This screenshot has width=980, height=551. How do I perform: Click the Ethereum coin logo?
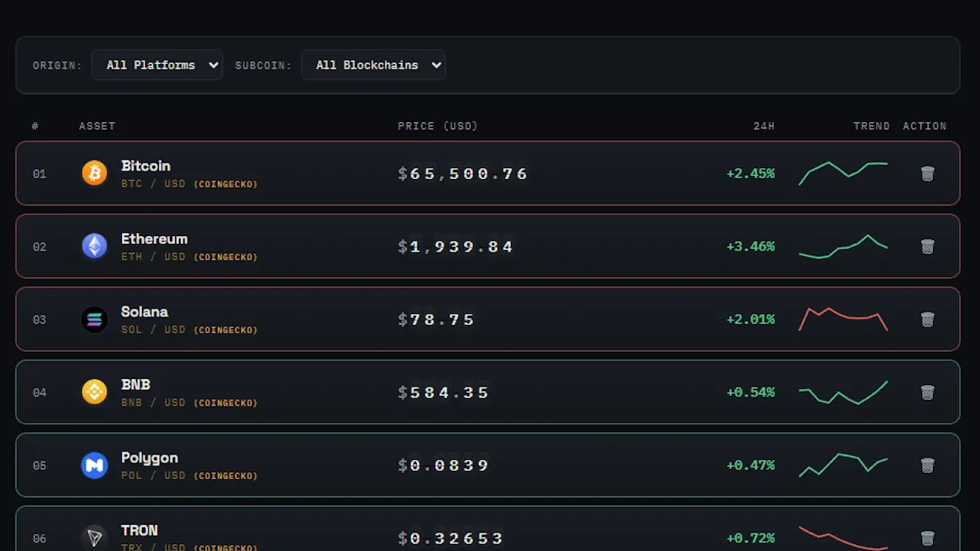click(x=95, y=246)
